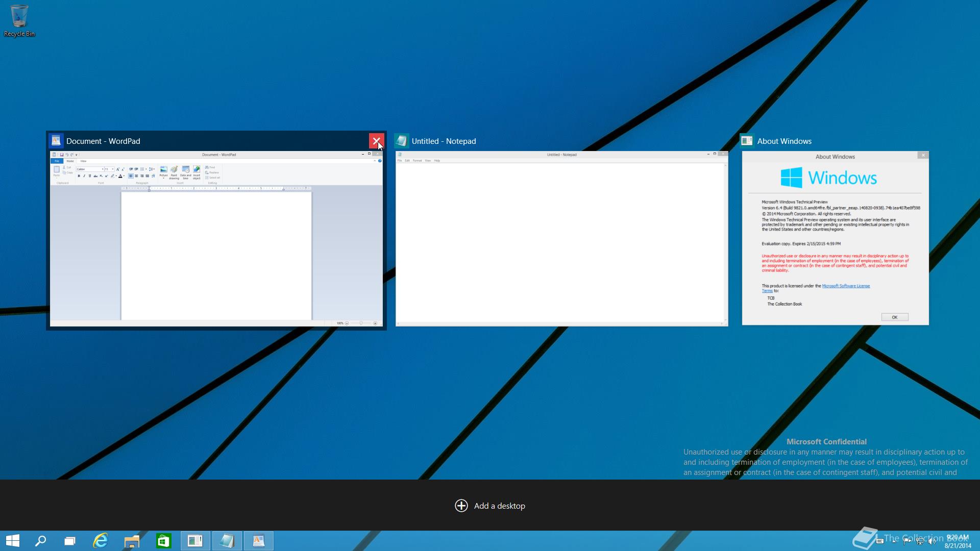Open the Action Center flag icon

click(907, 541)
